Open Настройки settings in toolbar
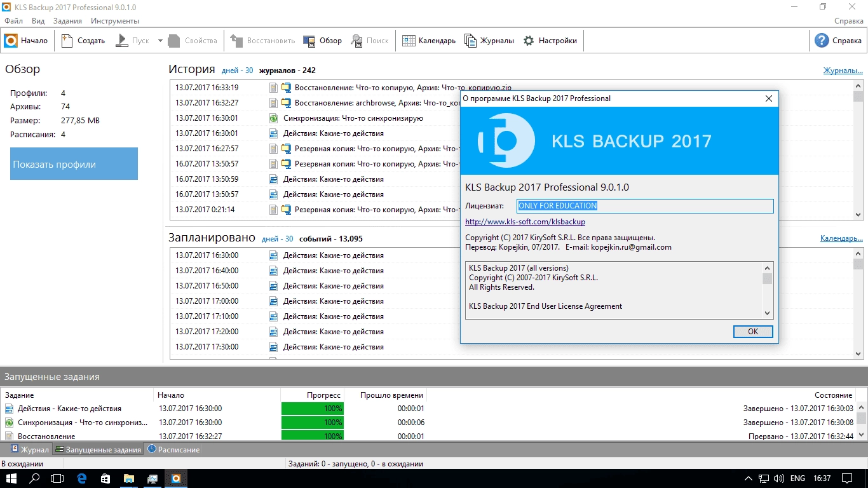The height and width of the screenshot is (488, 868). pos(550,41)
